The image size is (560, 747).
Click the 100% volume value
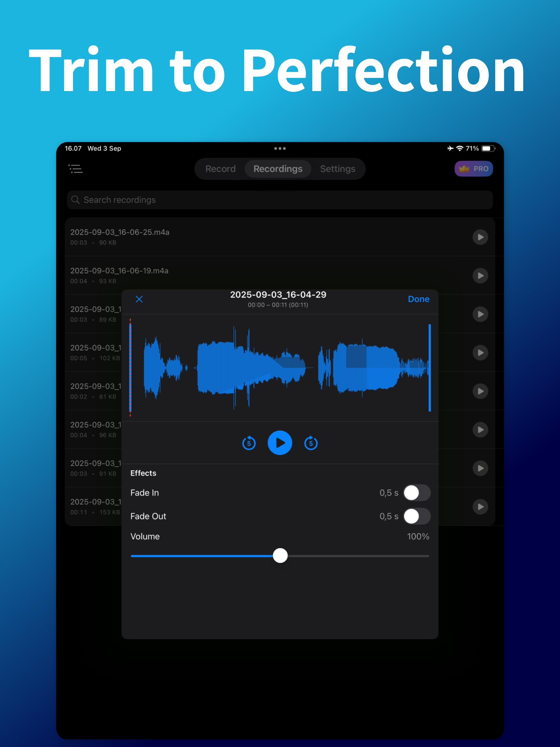[418, 537]
